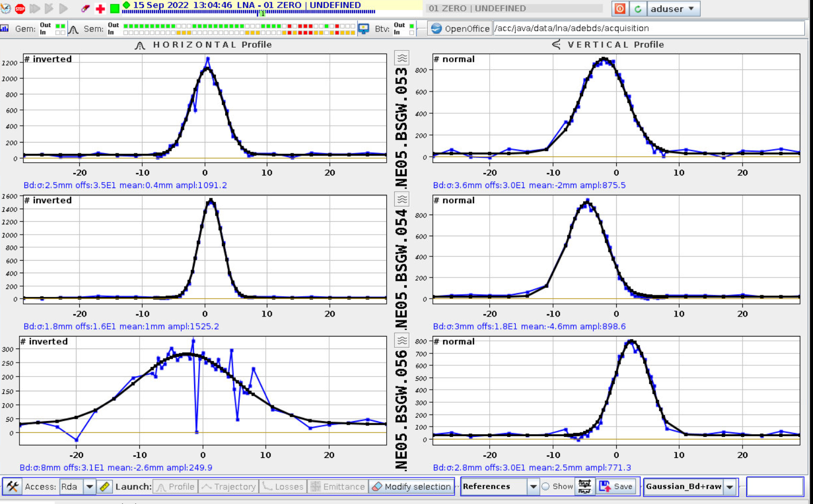Click the OpenOffice button
The image size is (813, 504).
460,28
